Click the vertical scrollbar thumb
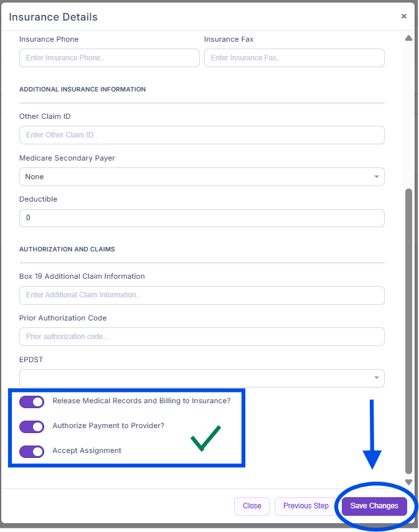The image size is (419, 532). click(408, 330)
